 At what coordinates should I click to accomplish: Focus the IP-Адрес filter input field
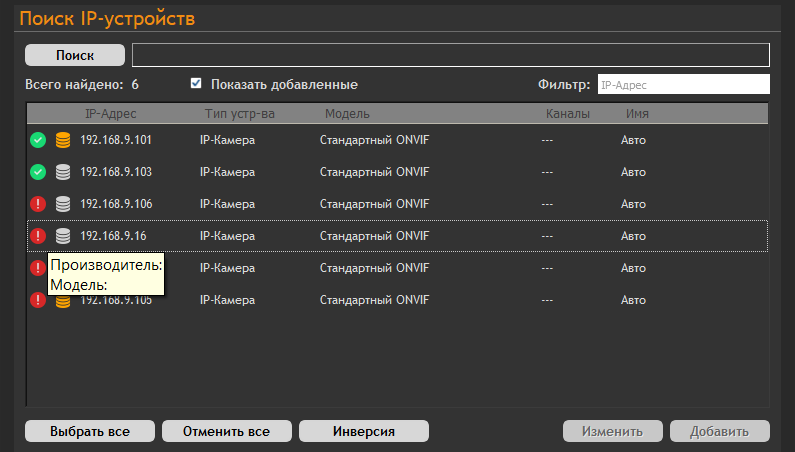683,85
